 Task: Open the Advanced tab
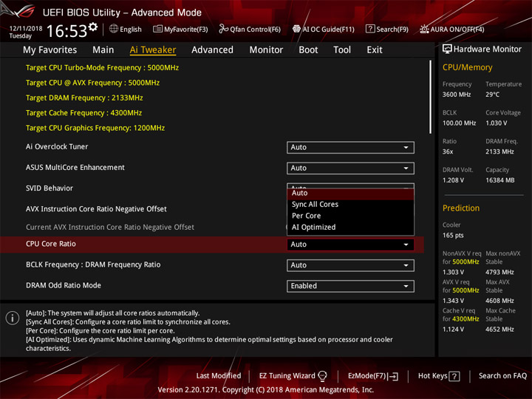tap(212, 50)
